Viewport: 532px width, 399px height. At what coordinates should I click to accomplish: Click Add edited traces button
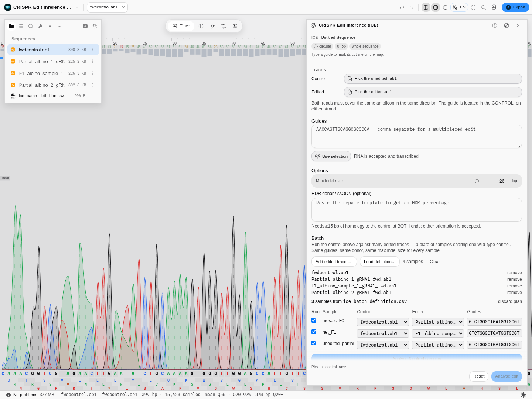[x=334, y=262]
